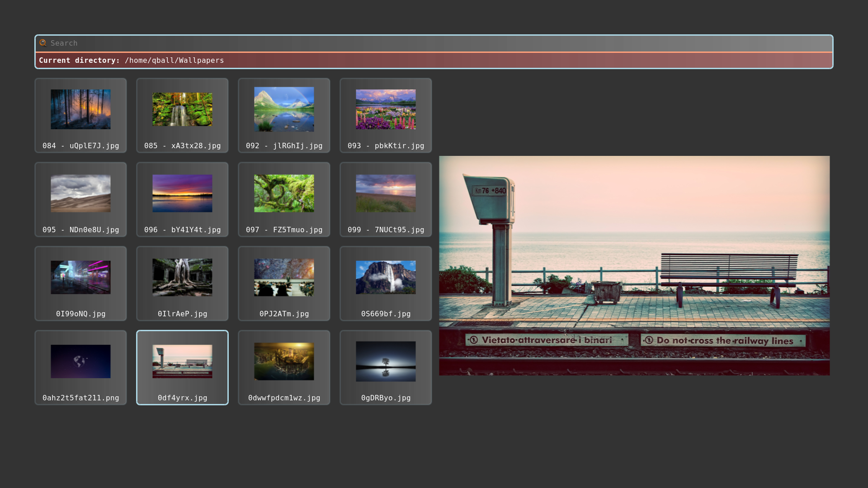Viewport: 868px width, 488px height.
Task: Choose the mountain lake wallpaper 092 - jlRGhIj.jpg
Action: [284, 116]
